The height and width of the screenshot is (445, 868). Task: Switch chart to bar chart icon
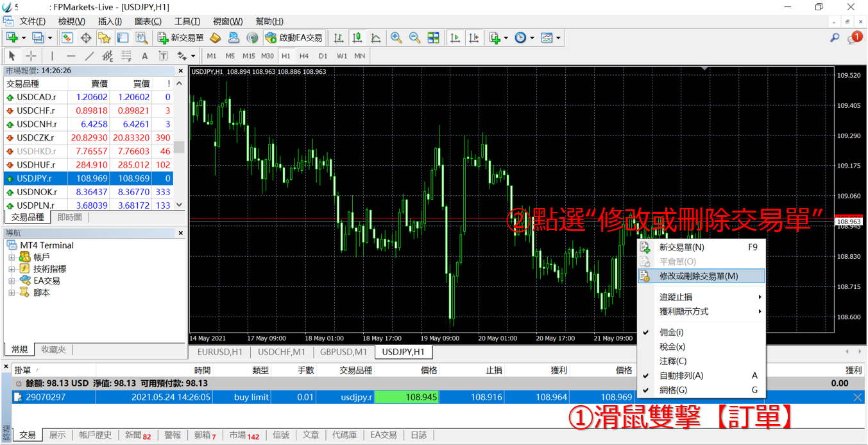click(339, 38)
